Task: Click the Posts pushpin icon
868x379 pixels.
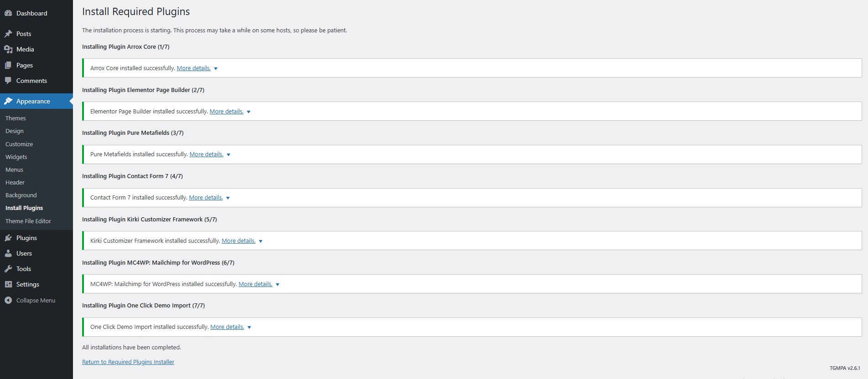Action: click(x=8, y=34)
